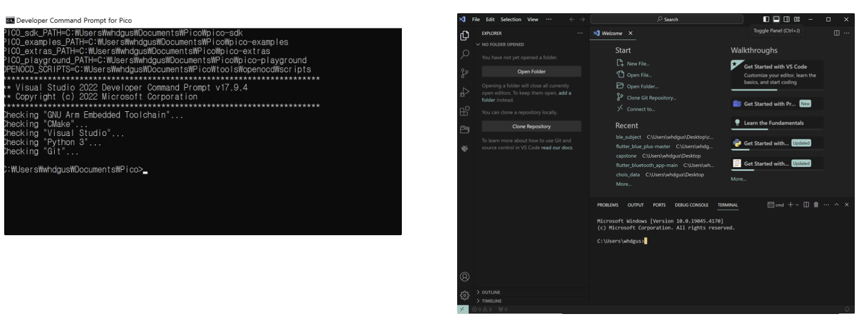The width and height of the screenshot is (868, 323).
Task: Open the Run and Debug view
Action: coord(464,92)
